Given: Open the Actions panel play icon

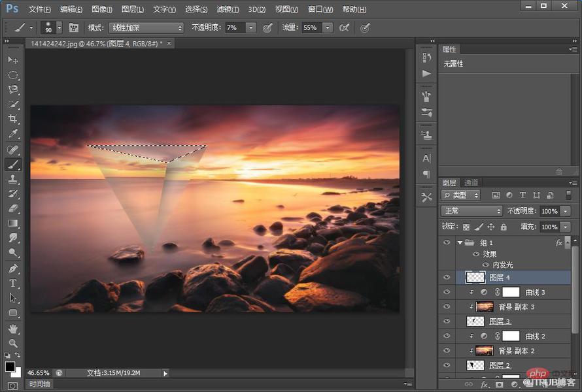Looking at the screenshot, I should [426, 73].
